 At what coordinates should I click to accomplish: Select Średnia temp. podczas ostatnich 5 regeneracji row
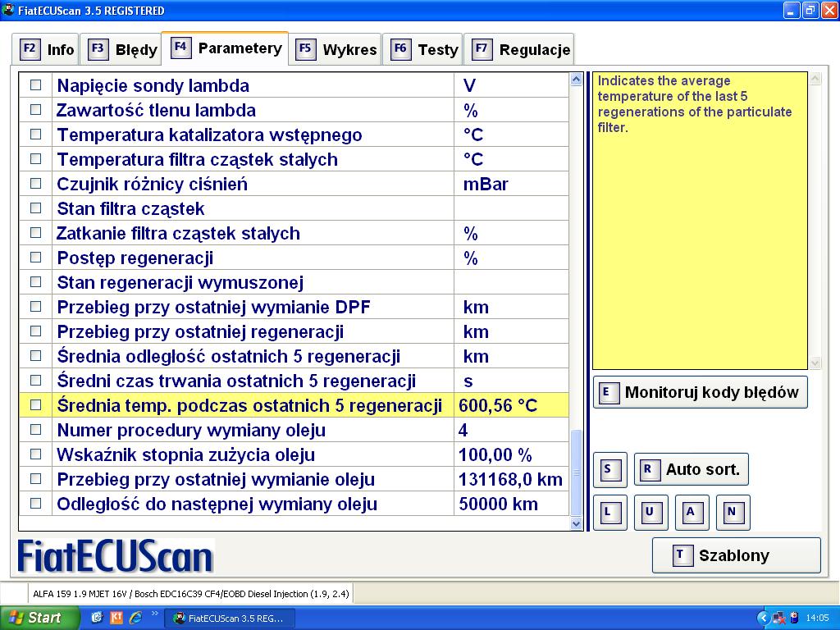point(294,405)
